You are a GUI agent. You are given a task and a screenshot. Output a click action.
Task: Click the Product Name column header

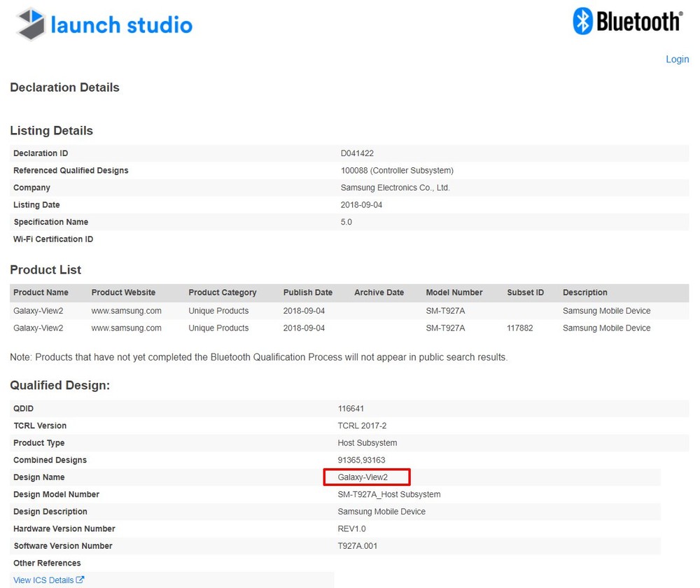pos(41,293)
